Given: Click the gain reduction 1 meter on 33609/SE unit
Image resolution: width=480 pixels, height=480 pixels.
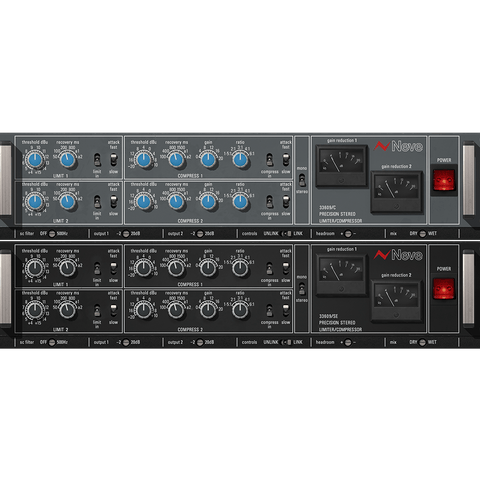Looking at the screenshot, I should tap(341, 274).
